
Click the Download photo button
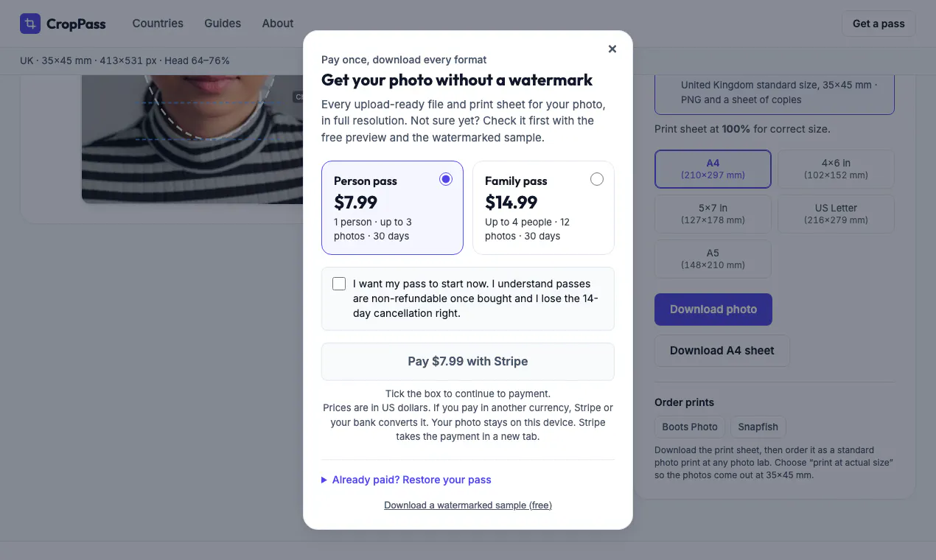713,309
